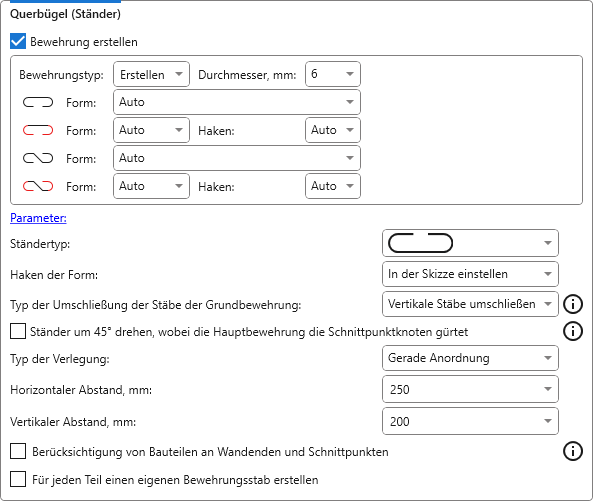Click the Vertikaler Abstand, mm label
Image resolution: width=593 pixels, height=501 pixels.
pos(73,422)
